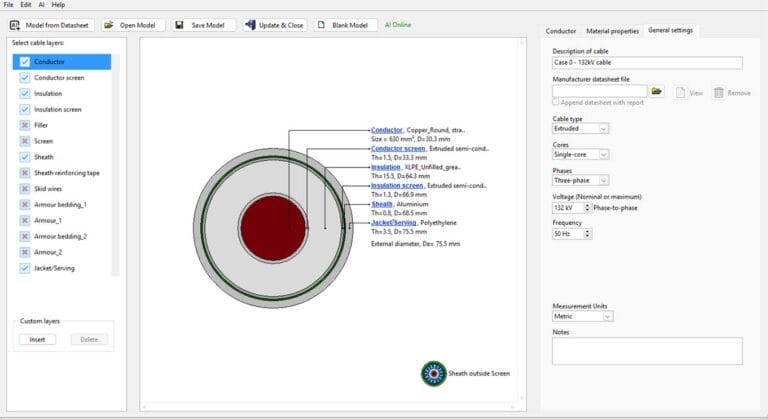Click the Frequency 50 Hz input field
Screen dimensions: 768x419
click(568, 234)
